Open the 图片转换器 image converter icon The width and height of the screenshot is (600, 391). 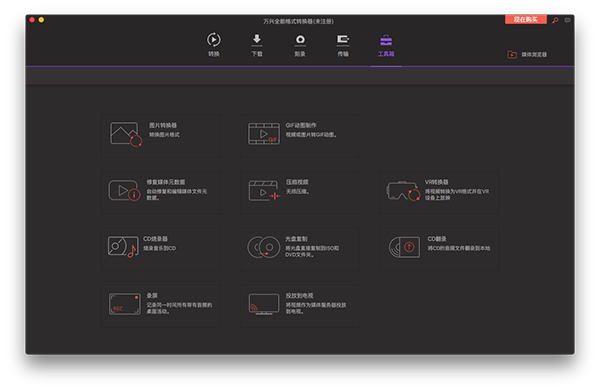point(126,134)
